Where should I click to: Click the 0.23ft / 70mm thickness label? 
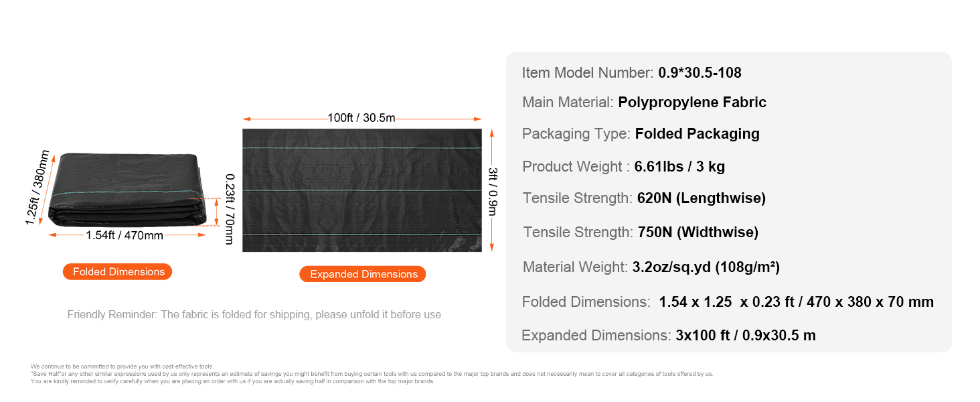229,209
